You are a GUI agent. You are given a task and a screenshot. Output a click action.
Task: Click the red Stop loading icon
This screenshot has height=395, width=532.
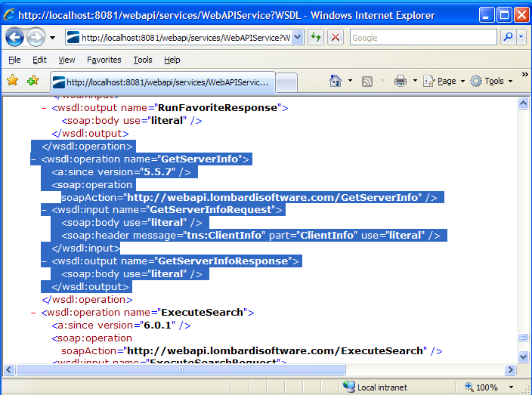pos(336,37)
